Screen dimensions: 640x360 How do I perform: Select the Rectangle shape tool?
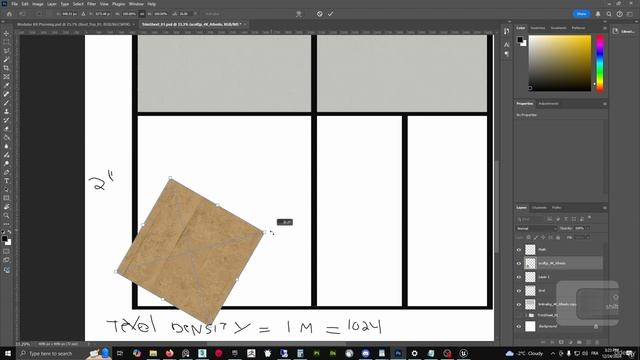(6, 198)
